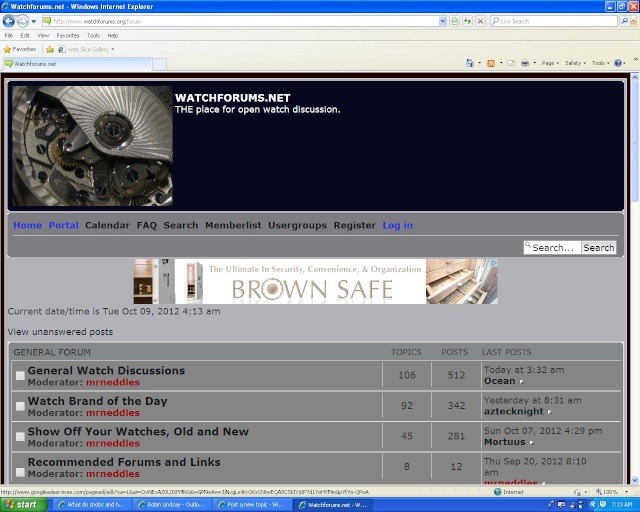Click the Register link
Screen dimensions: 640x512
point(354,225)
